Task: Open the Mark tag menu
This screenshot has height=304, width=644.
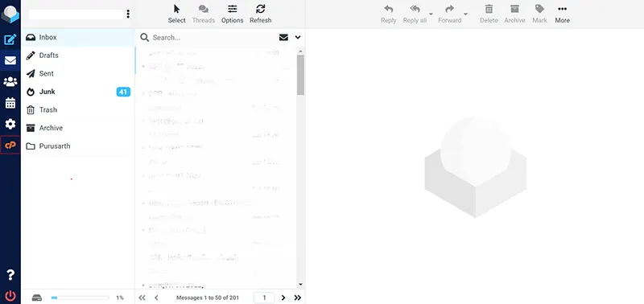Action: 539,14
